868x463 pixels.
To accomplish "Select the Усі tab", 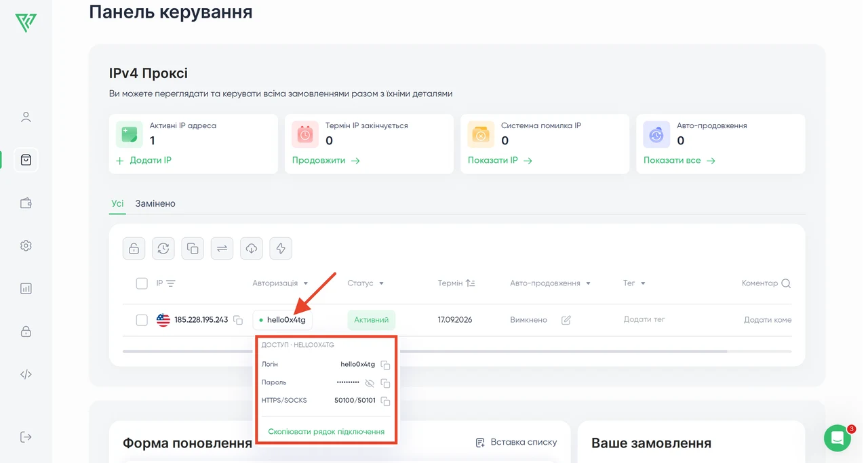I will tap(117, 203).
